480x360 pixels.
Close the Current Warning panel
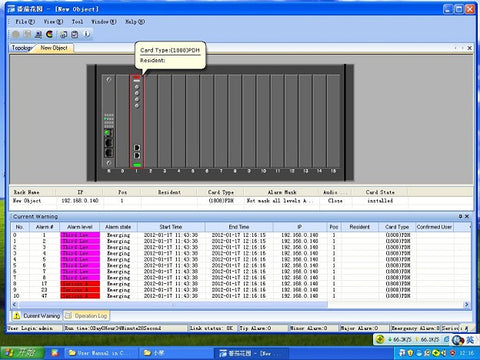pos(467,216)
